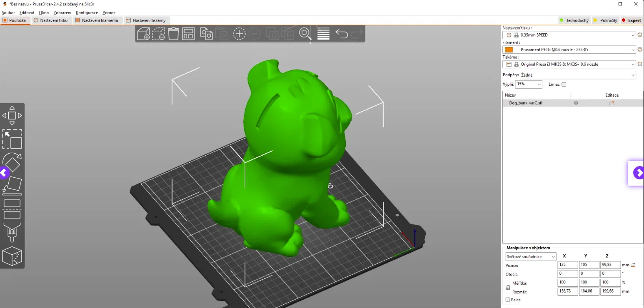The width and height of the screenshot is (644, 308).
Task: Click the greyed Paste icon in top toolbar
Action: point(221,34)
